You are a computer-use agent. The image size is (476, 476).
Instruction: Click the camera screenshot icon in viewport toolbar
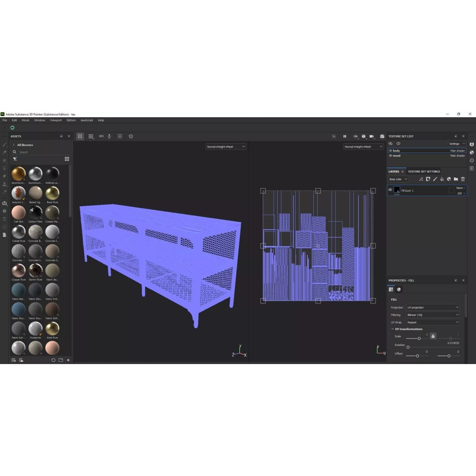[382, 136]
